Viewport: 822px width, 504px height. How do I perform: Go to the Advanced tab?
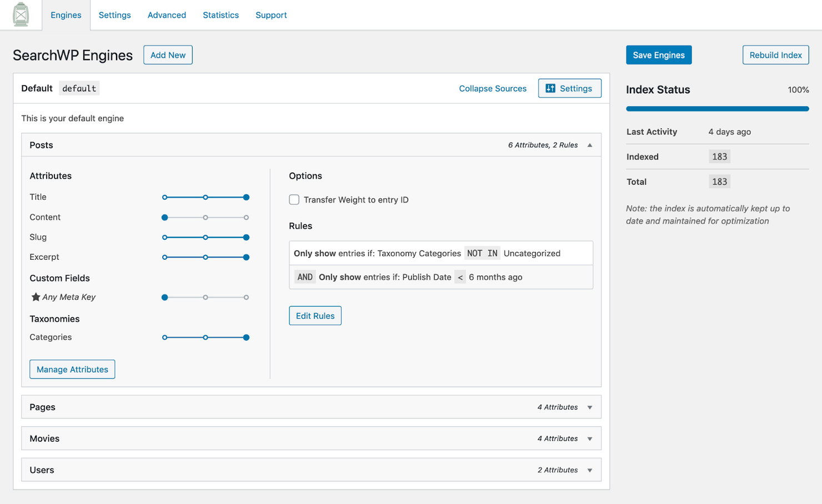pos(167,15)
